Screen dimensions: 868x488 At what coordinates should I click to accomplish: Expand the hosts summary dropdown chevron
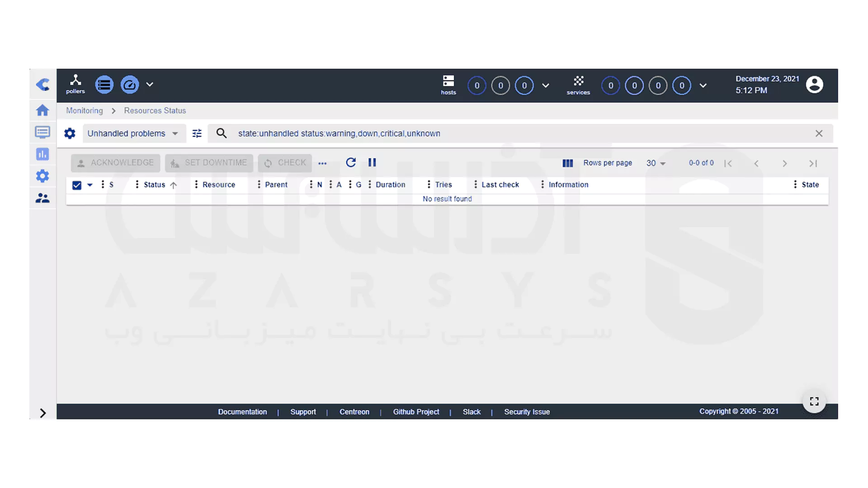[x=546, y=85]
